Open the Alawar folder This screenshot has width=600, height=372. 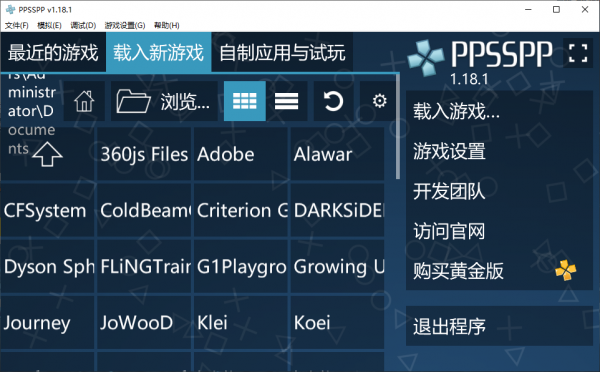tap(338, 154)
